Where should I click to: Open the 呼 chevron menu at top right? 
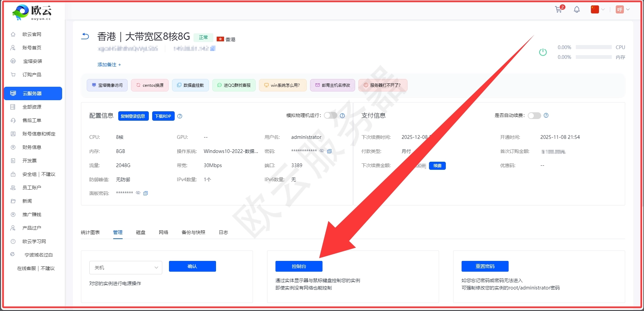[x=628, y=9]
